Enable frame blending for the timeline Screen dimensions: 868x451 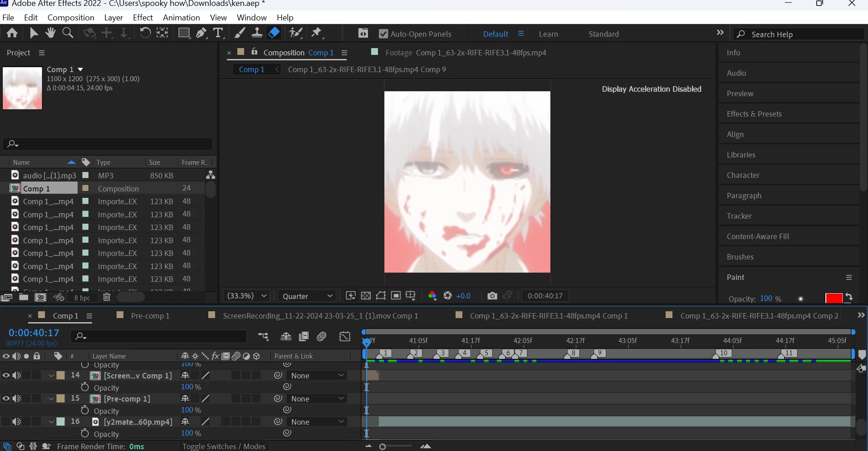[304, 337]
